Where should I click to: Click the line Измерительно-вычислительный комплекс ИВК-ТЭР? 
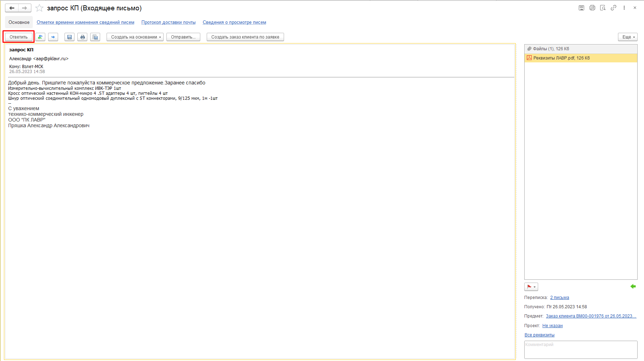click(x=65, y=88)
